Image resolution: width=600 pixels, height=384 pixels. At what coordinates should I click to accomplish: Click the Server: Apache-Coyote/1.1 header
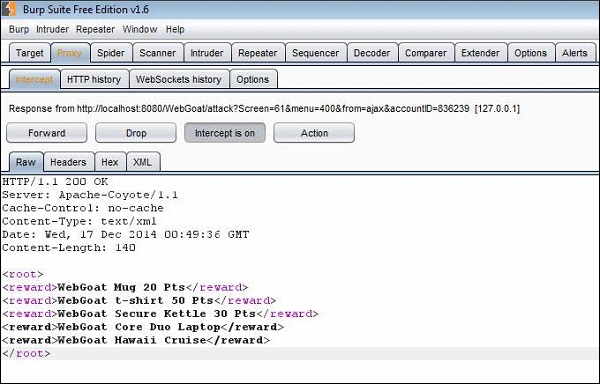(x=90, y=195)
